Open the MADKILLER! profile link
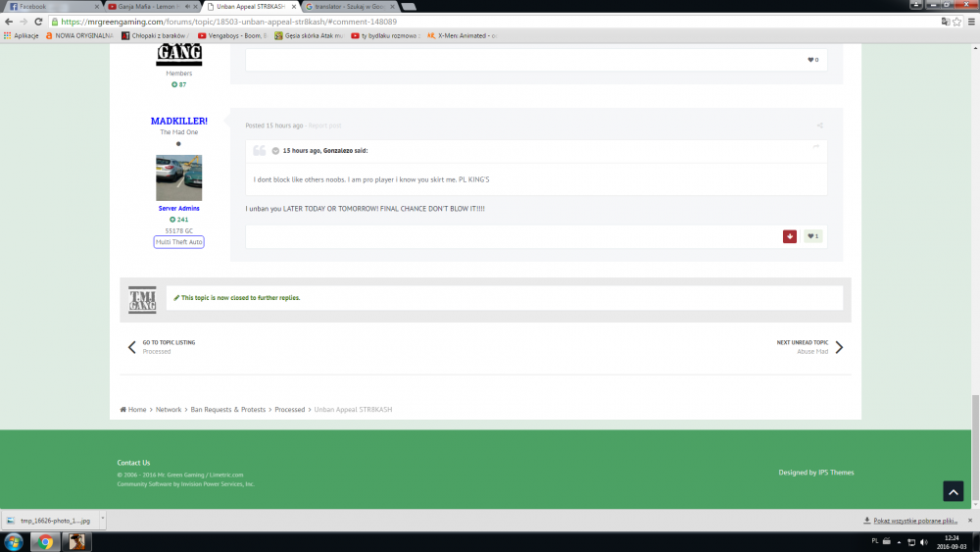This screenshot has height=552, width=980. pyautogui.click(x=178, y=121)
